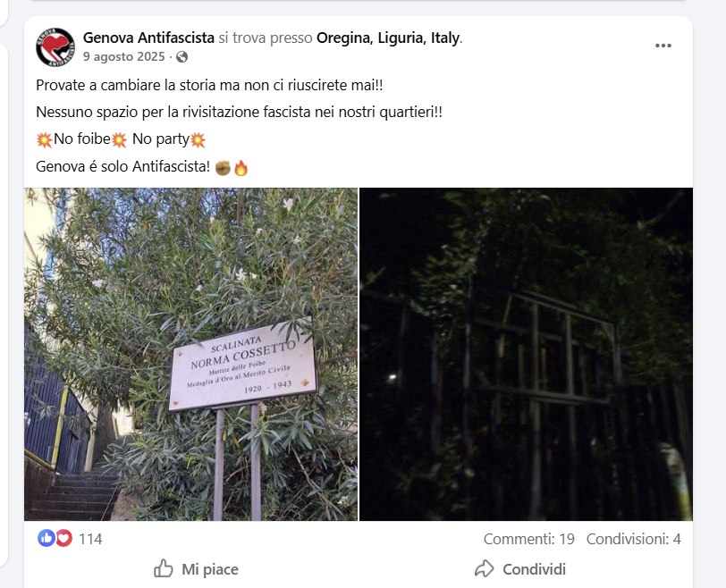The image size is (726, 588).
Task: Open the 9 agosto 2025 timestamp
Action: click(123, 56)
